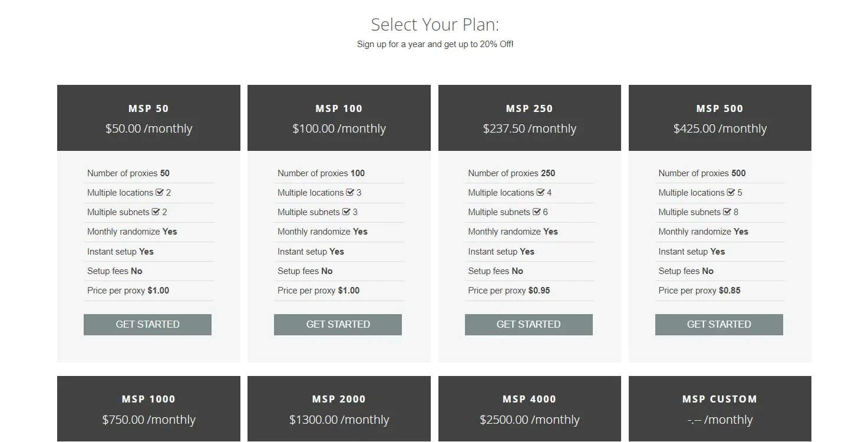Screen dimensions: 868x442
Task: Click MSP 50 Multiple locations check icon
Action: [160, 193]
